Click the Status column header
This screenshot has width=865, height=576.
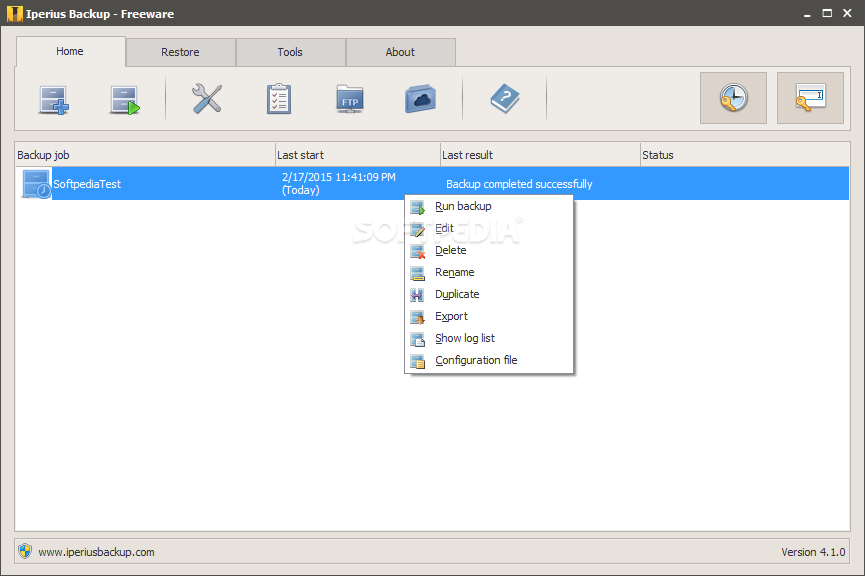click(x=745, y=155)
